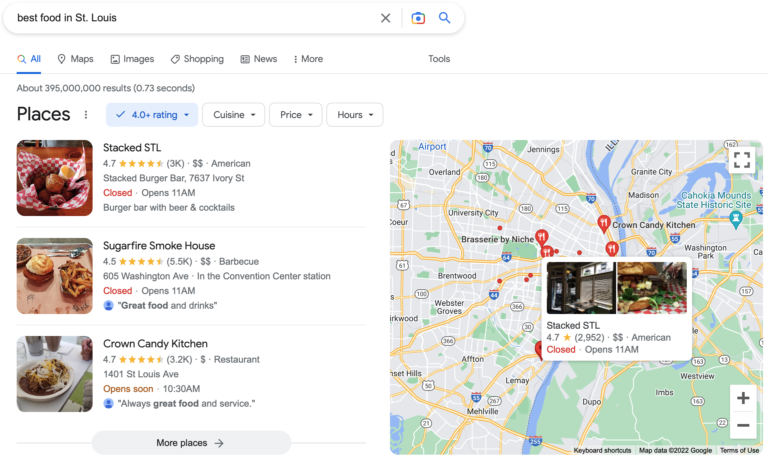Click the University City label on the map
The height and width of the screenshot is (458, 768).
473,213
